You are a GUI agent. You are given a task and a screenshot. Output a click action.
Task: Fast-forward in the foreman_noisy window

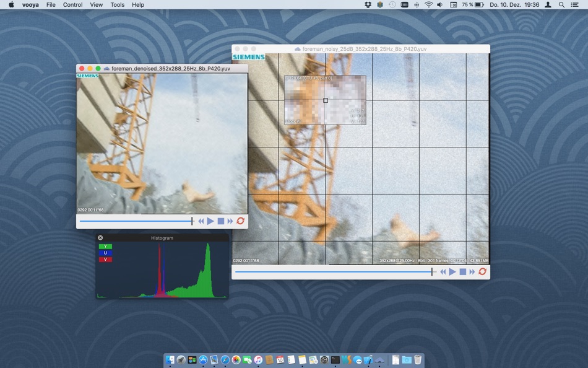coord(472,271)
